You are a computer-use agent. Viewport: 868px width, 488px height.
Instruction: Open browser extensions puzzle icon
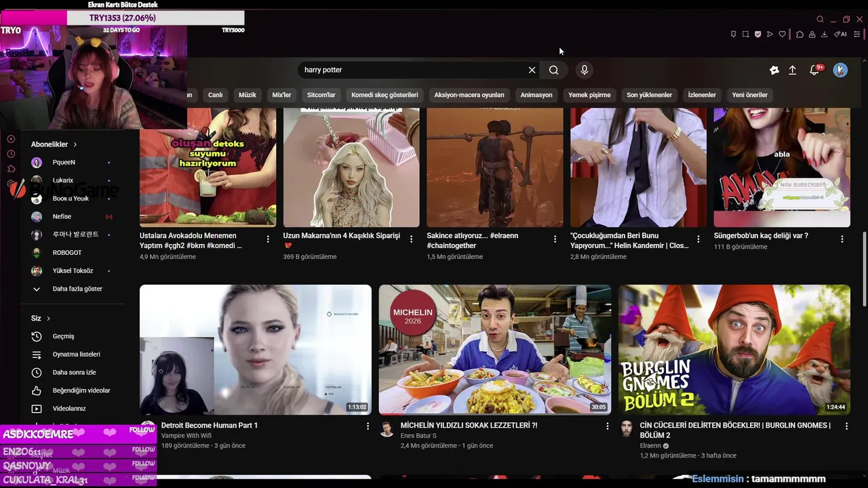800,34
